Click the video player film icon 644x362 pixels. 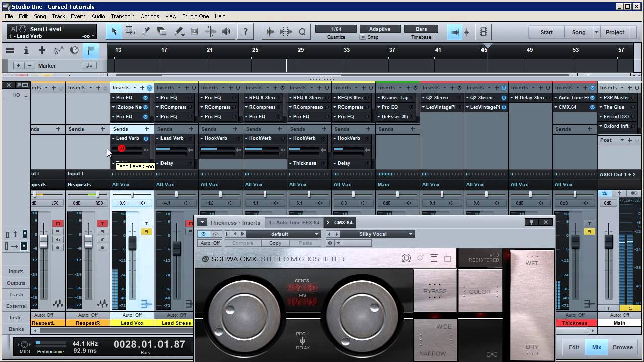coord(484,32)
